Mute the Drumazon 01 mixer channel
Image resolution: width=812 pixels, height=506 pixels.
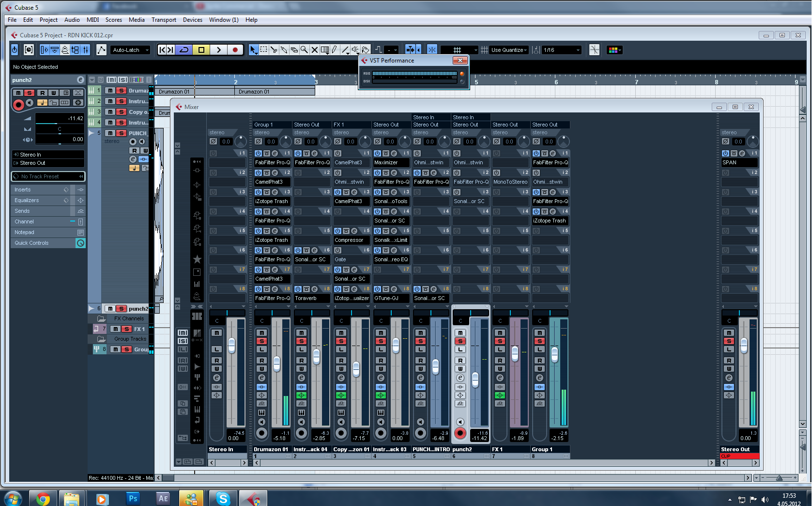(x=261, y=333)
